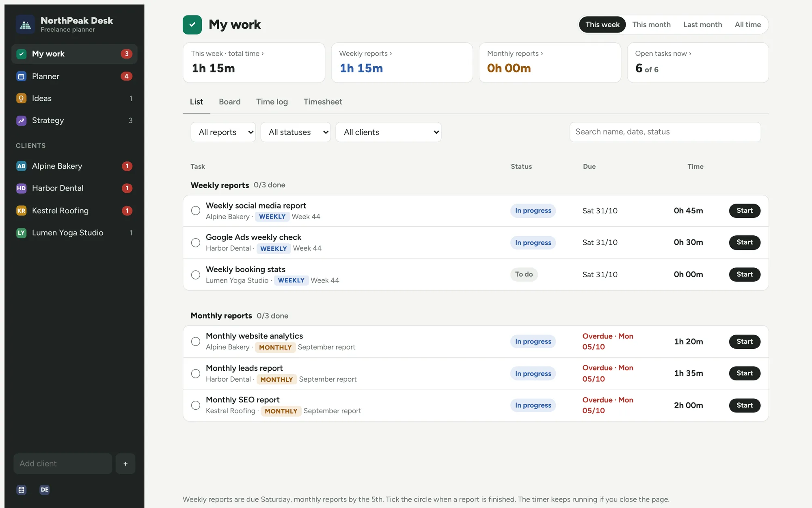Open the All clients dropdown
This screenshot has width=812, height=508.
(x=389, y=132)
